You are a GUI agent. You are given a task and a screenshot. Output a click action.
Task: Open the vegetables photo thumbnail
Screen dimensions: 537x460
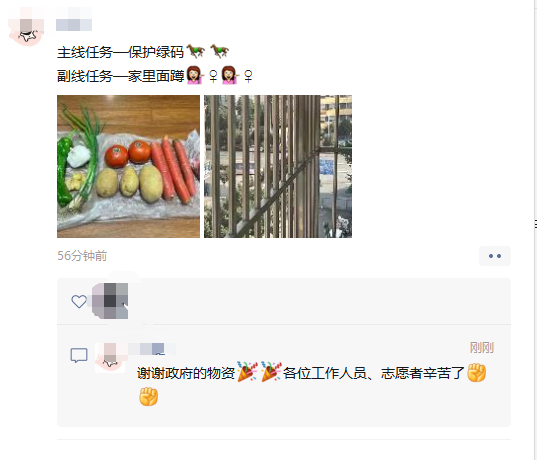click(128, 166)
